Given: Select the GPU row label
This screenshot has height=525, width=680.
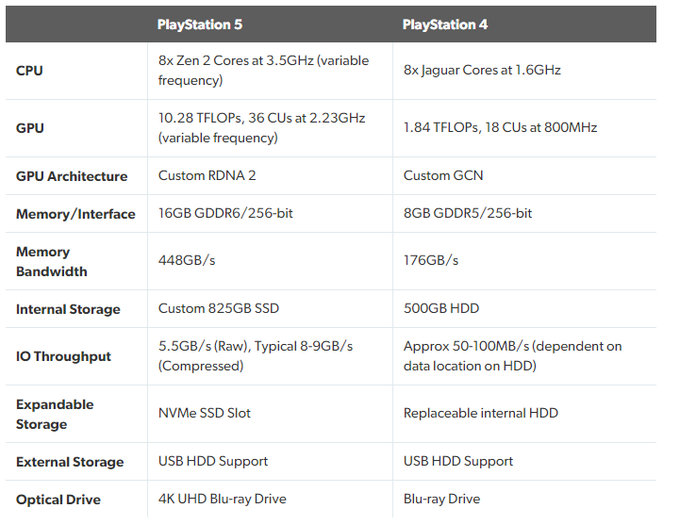Looking at the screenshot, I should point(30,128).
